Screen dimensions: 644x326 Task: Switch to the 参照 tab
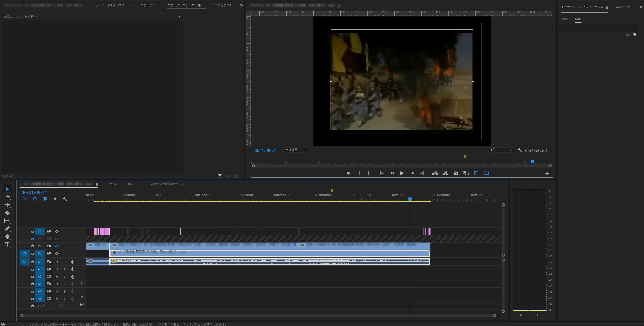[565, 19]
